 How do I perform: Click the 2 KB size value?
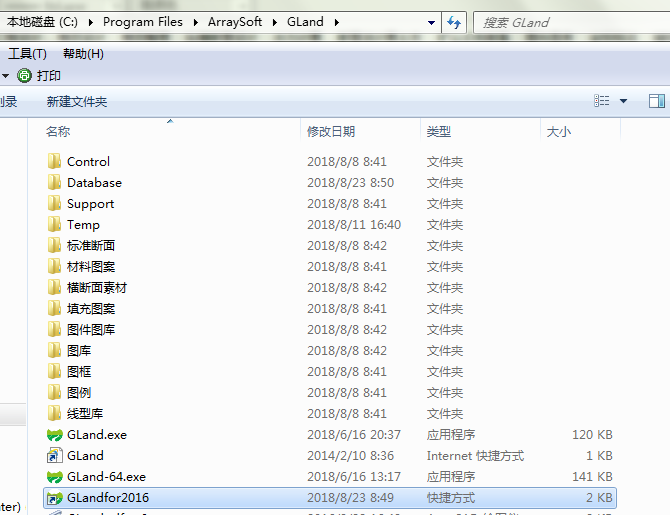coord(599,497)
